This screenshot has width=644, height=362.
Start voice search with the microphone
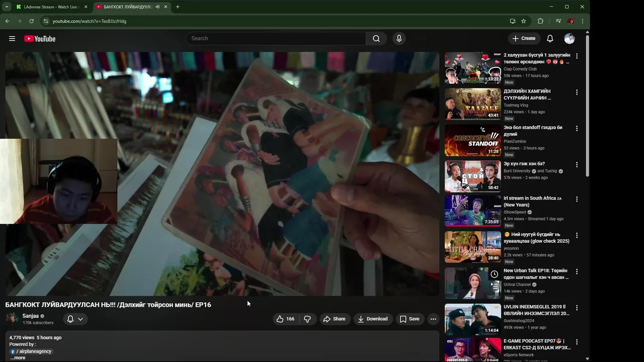[x=399, y=39]
